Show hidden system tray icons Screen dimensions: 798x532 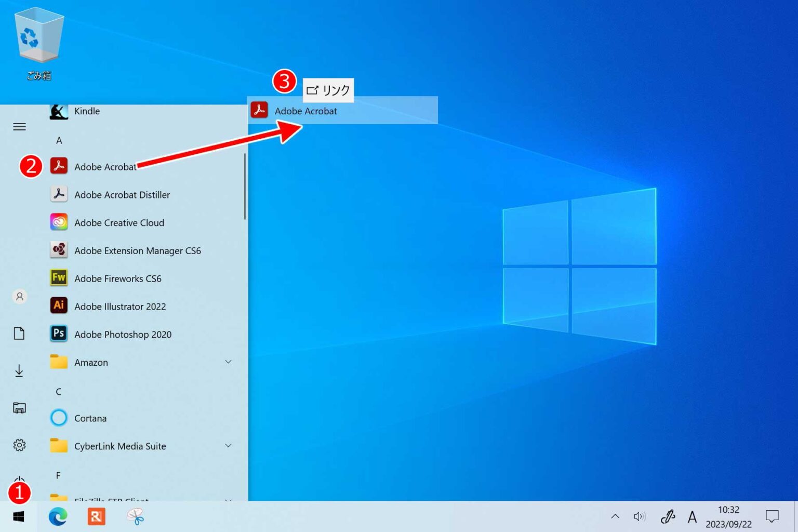point(615,516)
